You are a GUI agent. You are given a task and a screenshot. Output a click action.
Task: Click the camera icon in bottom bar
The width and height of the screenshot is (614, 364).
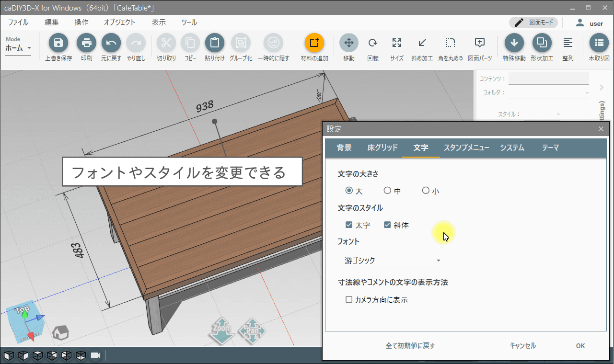pyautogui.click(x=95, y=355)
